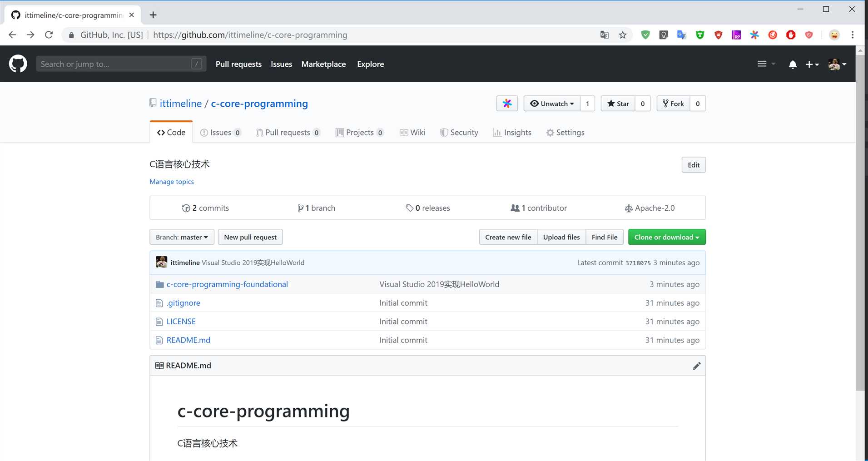The image size is (868, 461).
Task: Go forward in browser history
Action: [x=30, y=35]
